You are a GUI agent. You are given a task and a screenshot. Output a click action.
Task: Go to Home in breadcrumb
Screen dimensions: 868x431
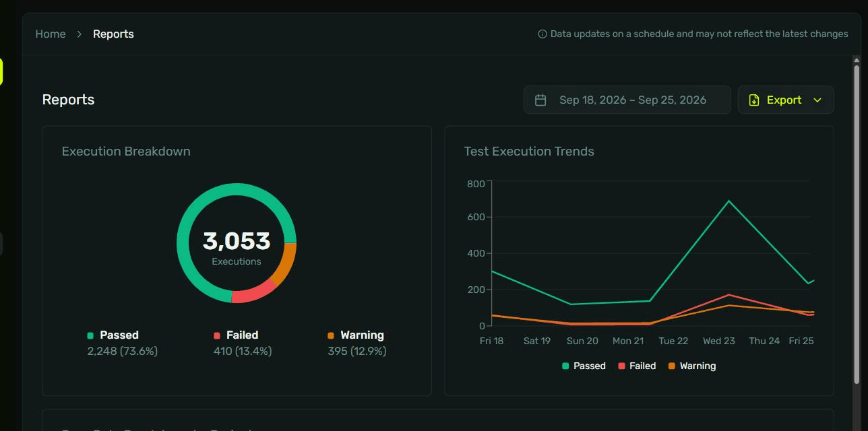(x=51, y=34)
